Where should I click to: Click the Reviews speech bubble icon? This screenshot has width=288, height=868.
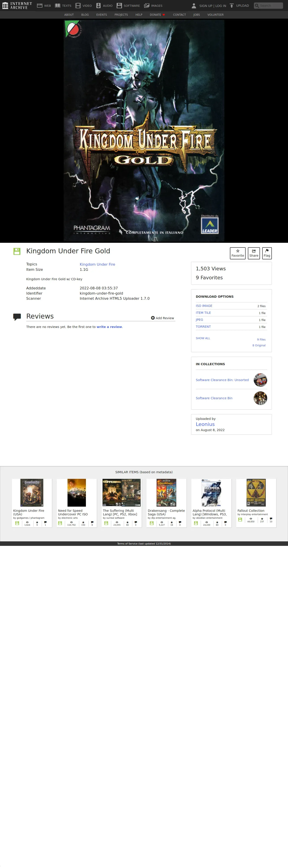pos(17,317)
